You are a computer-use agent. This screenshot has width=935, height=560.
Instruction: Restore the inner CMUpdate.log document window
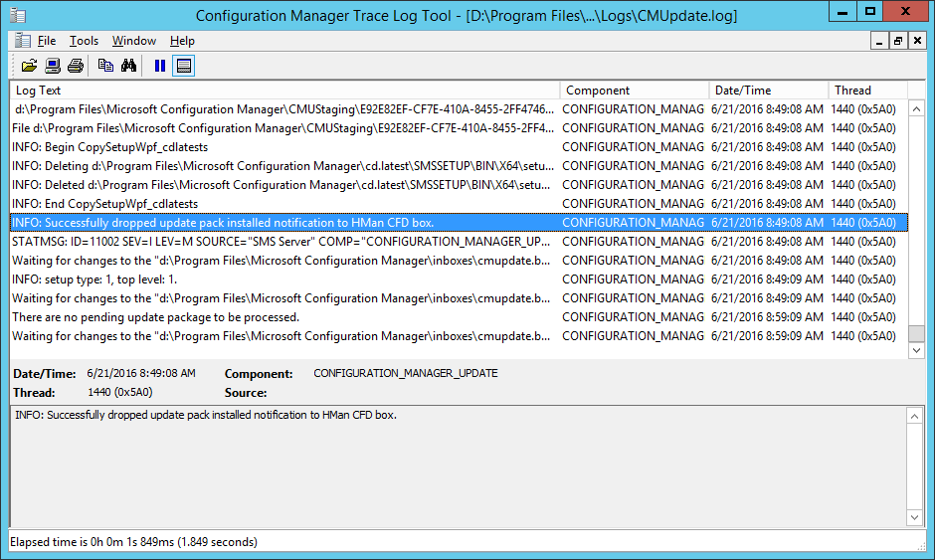898,41
